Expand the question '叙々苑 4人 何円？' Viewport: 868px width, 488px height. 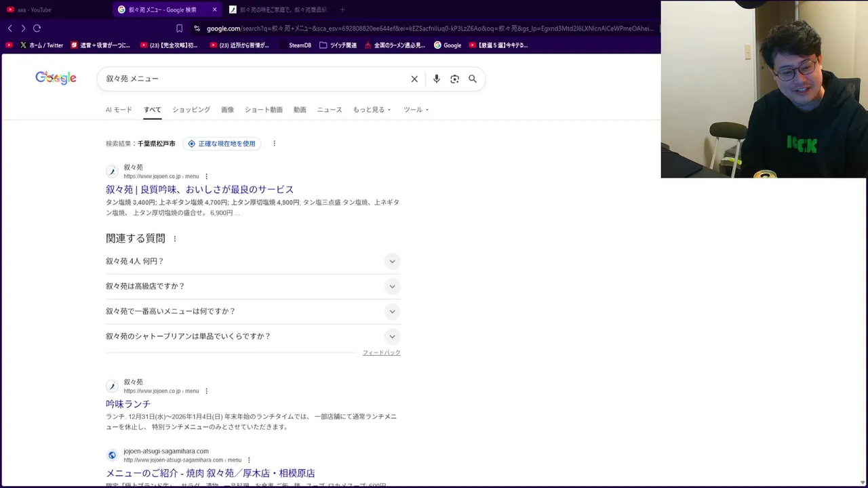click(x=253, y=261)
